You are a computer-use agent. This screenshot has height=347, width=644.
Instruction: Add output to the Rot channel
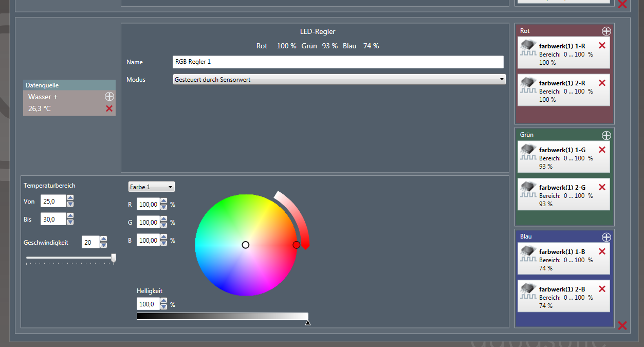coord(606,31)
